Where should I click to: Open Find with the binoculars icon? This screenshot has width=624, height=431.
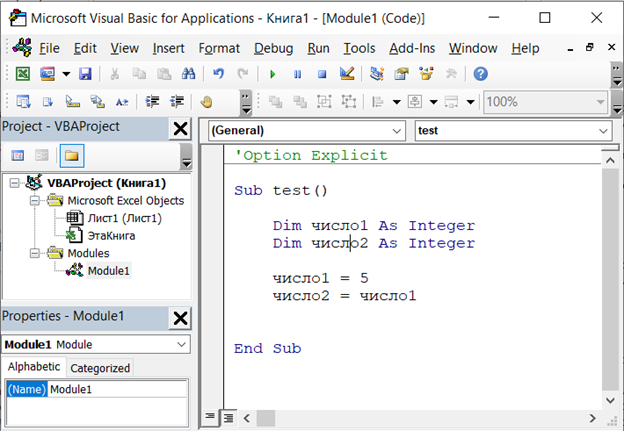point(188,74)
